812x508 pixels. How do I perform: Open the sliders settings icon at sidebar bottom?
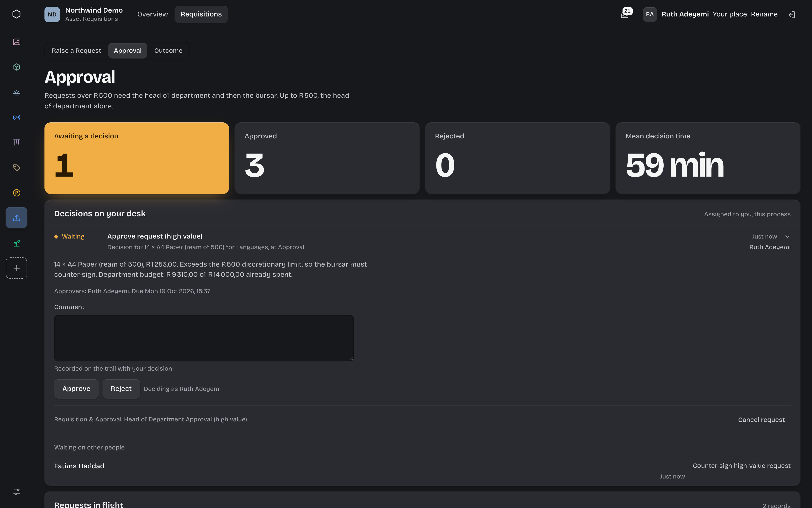16,492
